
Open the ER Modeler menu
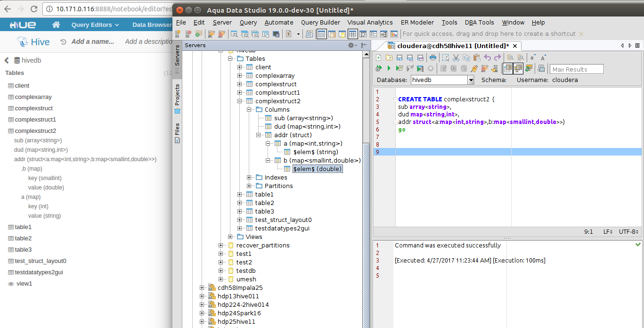click(x=417, y=22)
